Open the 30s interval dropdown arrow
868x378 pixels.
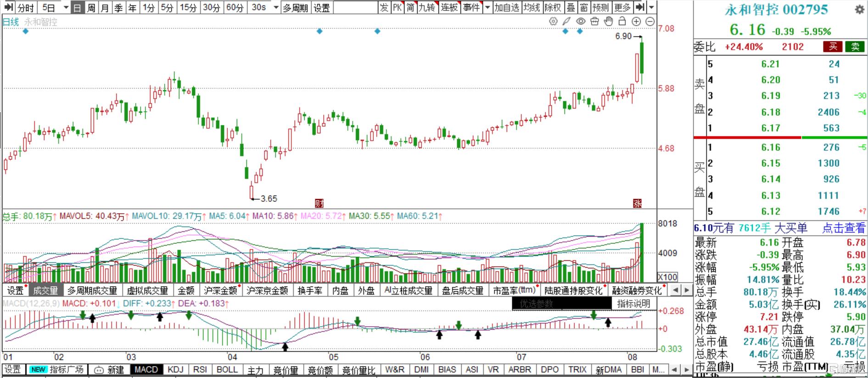pos(275,8)
